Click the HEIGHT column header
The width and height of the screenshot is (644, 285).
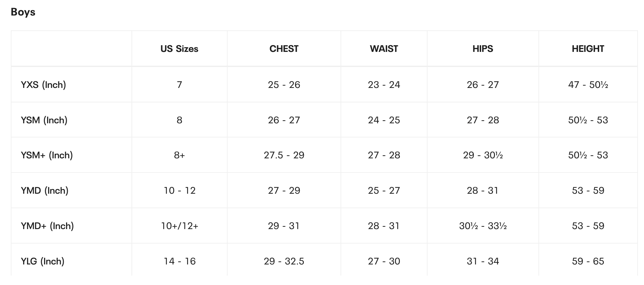[588, 49]
